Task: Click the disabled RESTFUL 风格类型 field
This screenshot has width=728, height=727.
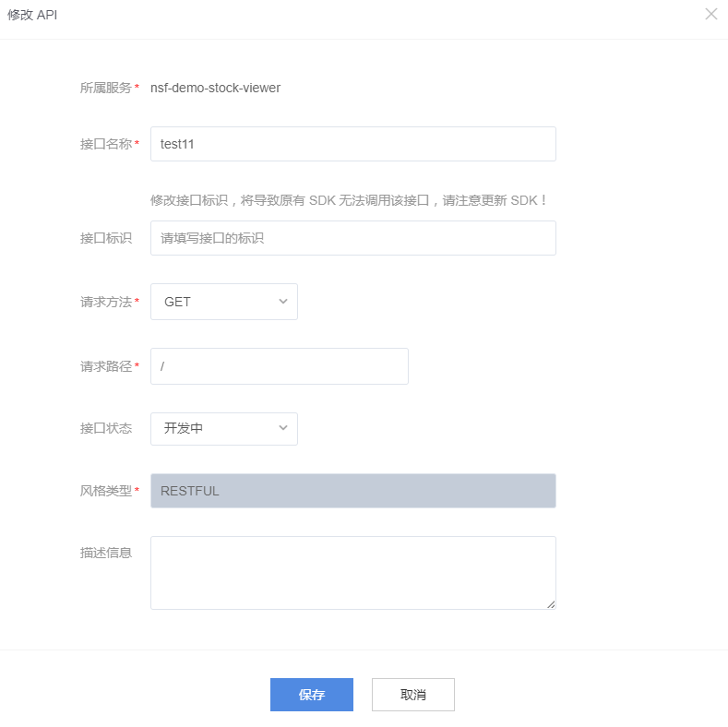Action: click(352, 491)
